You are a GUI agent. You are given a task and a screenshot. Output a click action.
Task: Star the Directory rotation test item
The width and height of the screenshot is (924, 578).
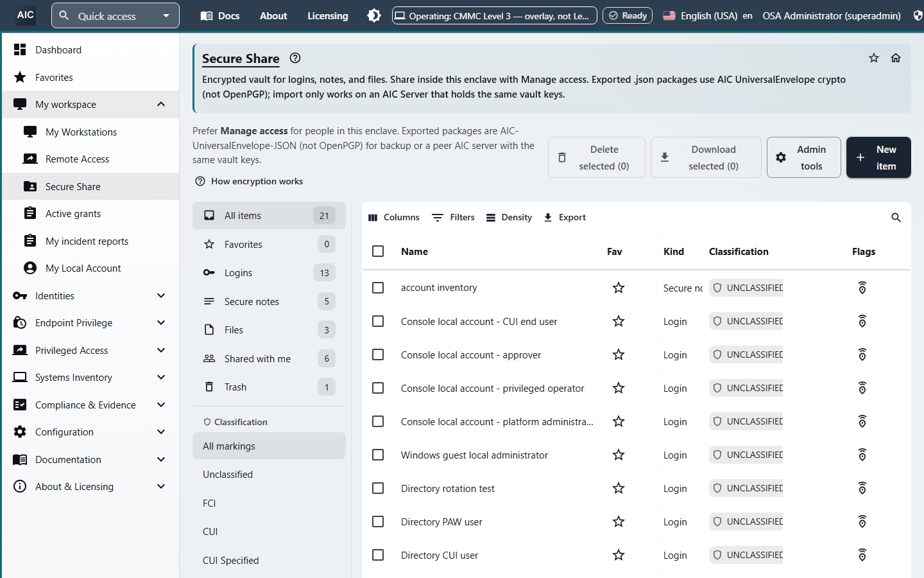pos(619,488)
